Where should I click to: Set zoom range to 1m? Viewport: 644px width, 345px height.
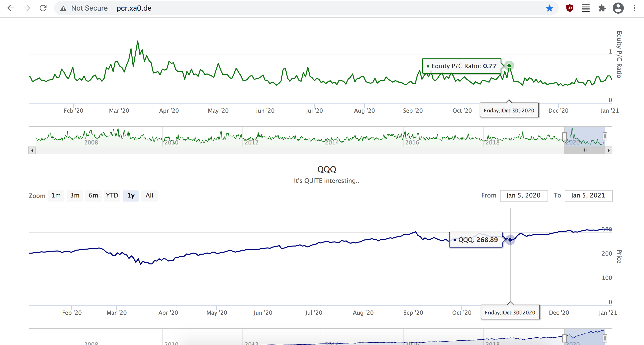point(56,196)
